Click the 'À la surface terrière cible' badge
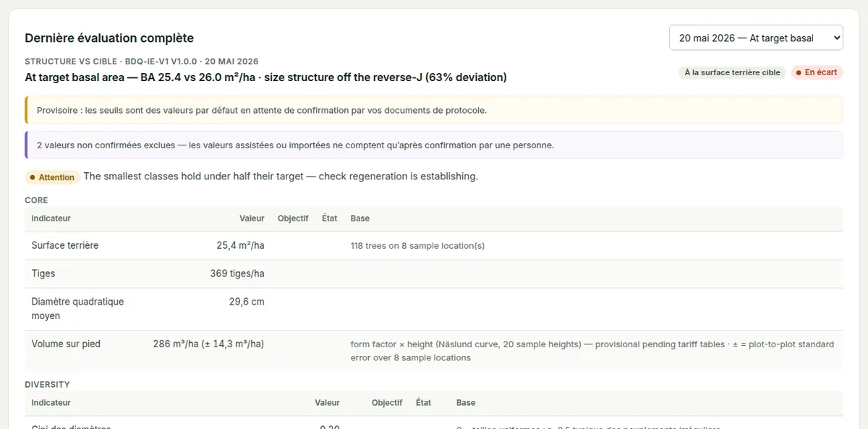This screenshot has width=868, height=429. pyautogui.click(x=732, y=72)
